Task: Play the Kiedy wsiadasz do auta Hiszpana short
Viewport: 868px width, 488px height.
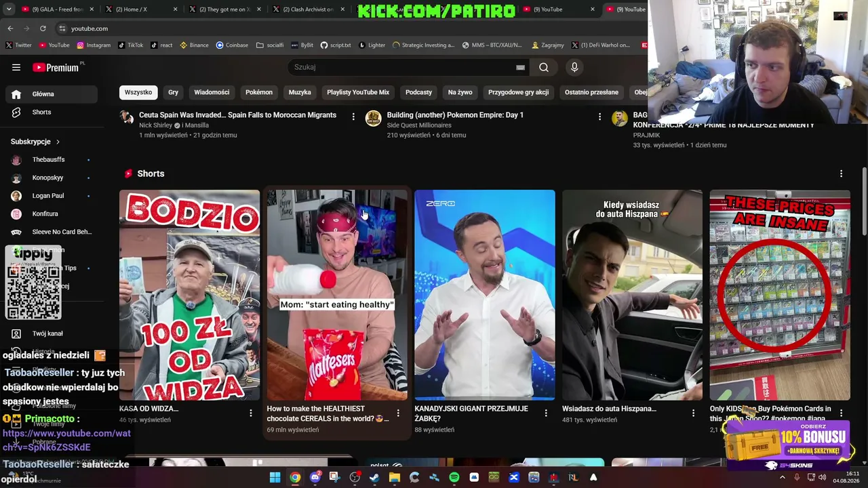Action: (632, 296)
